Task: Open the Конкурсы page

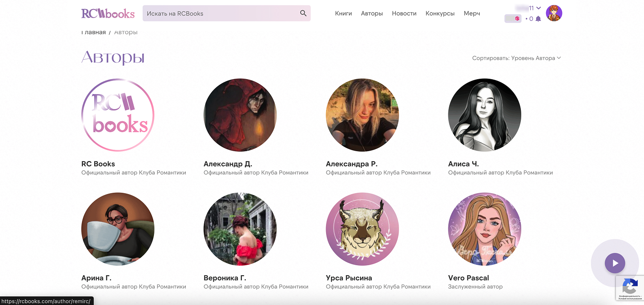Action: pyautogui.click(x=440, y=14)
